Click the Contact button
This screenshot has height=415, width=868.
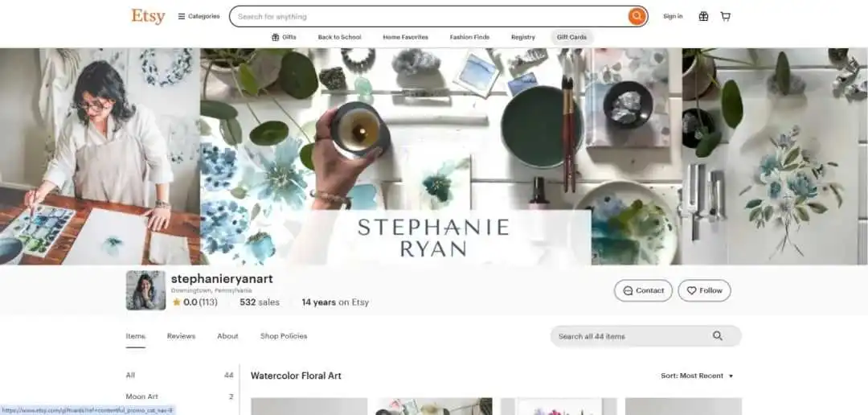(643, 290)
